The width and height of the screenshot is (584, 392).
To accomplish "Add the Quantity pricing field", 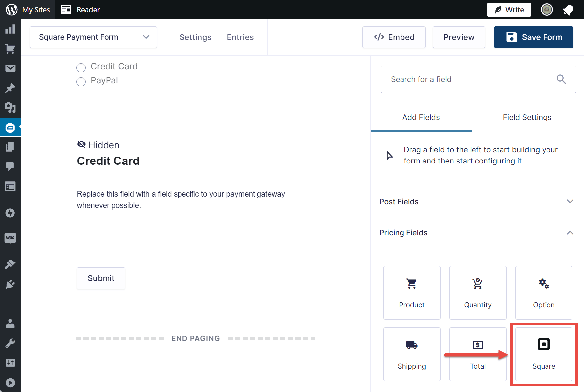I will click(478, 293).
